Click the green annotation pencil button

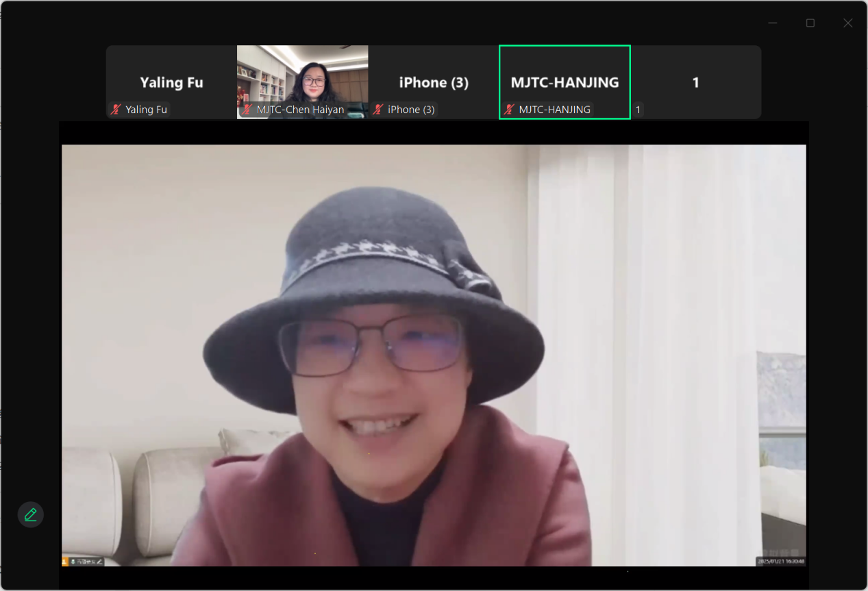pyautogui.click(x=31, y=514)
